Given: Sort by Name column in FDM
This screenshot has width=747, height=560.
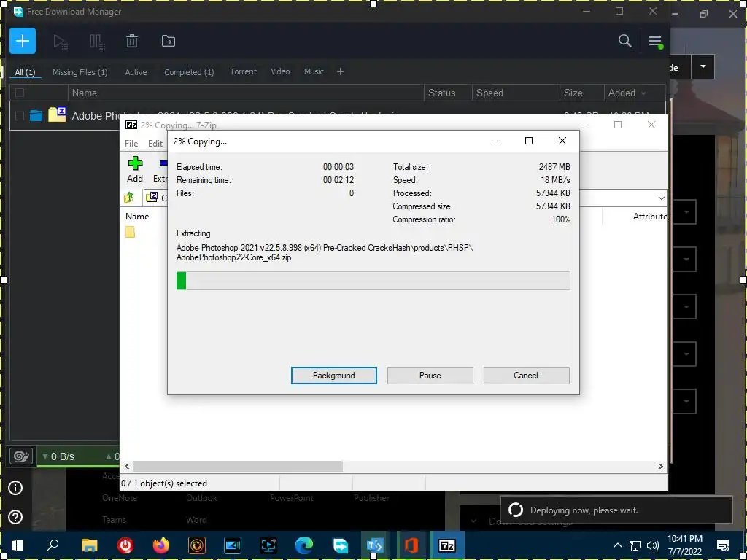Looking at the screenshot, I should pos(246,93).
